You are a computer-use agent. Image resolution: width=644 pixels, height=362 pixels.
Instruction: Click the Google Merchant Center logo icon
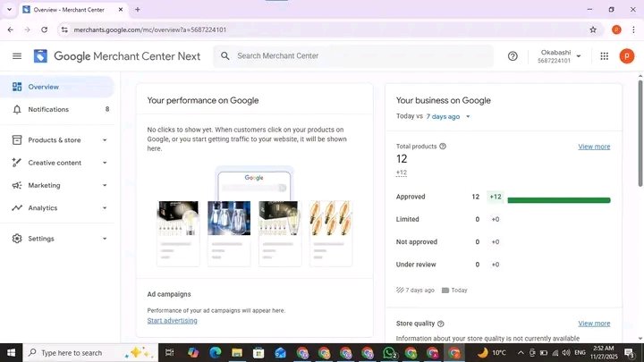coord(40,56)
